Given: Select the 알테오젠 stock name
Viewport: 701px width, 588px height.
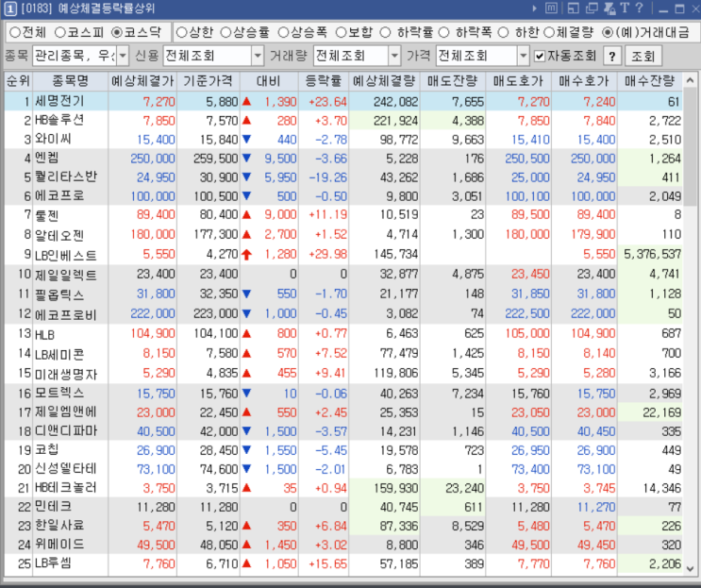Looking at the screenshot, I should 59,235.
